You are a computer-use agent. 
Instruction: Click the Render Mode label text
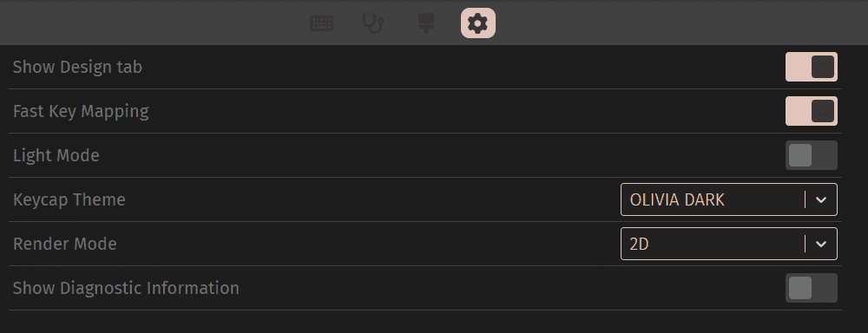coord(65,244)
